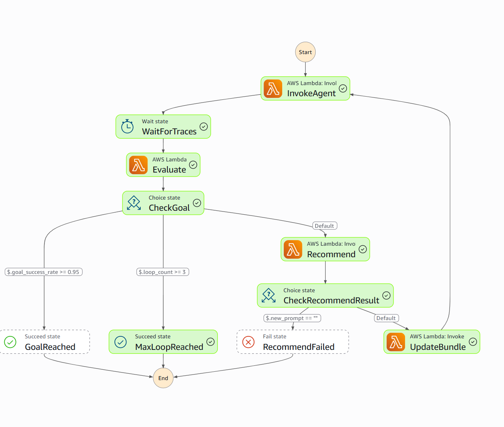Select the Recommend state label
504x427 pixels.
point(331,254)
